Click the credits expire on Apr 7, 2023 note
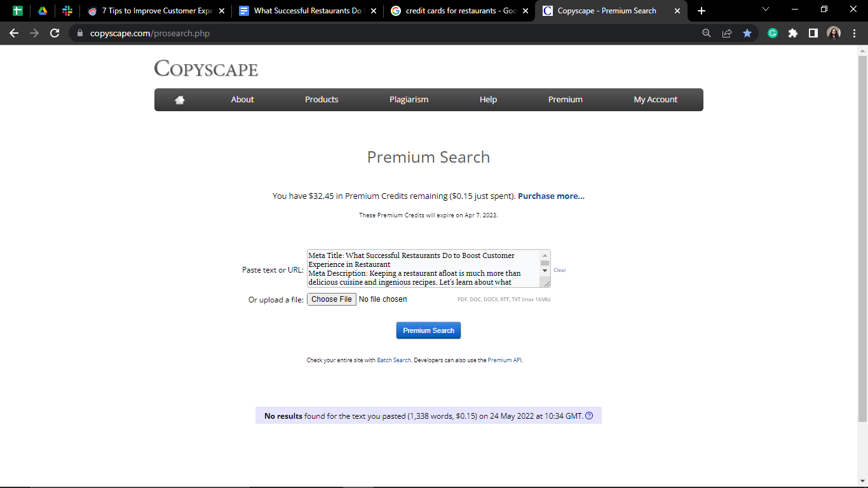Screen dimensions: 868x488 pyautogui.click(x=428, y=215)
